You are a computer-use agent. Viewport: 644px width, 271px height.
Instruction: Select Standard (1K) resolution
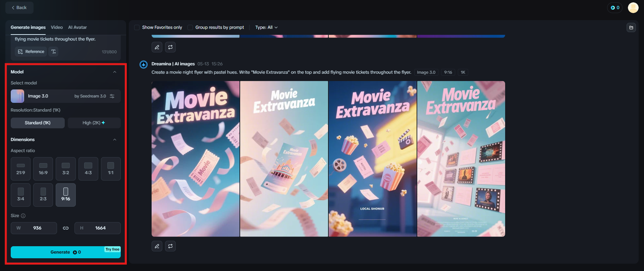pos(38,123)
